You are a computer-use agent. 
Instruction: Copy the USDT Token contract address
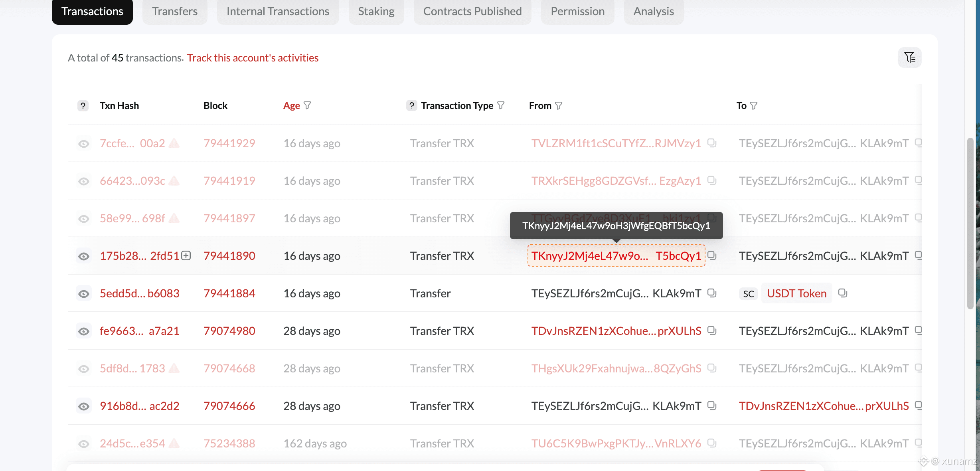(x=842, y=293)
